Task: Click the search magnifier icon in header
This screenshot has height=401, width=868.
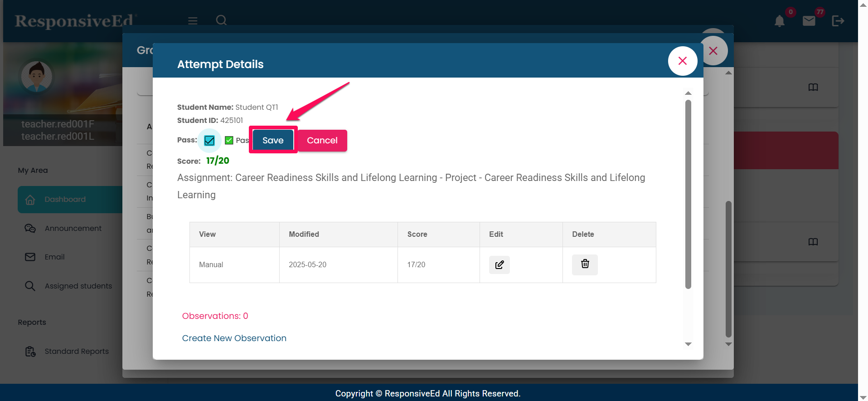Action: click(x=221, y=20)
